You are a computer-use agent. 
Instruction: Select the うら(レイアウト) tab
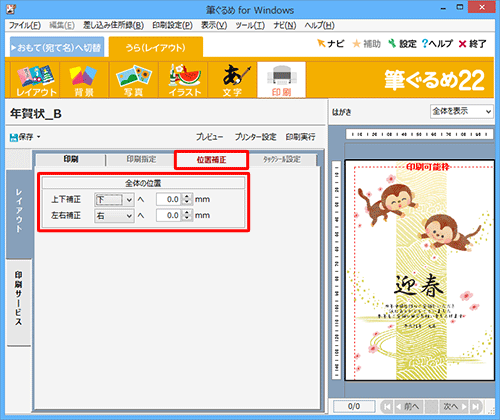click(x=156, y=47)
